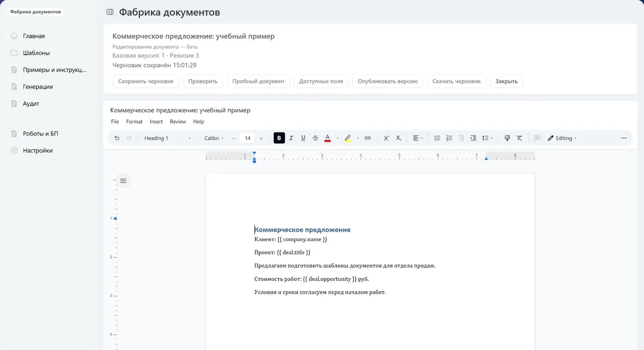Viewport: 644px width, 350px height.
Task: Apply the red font color
Action: (x=327, y=138)
